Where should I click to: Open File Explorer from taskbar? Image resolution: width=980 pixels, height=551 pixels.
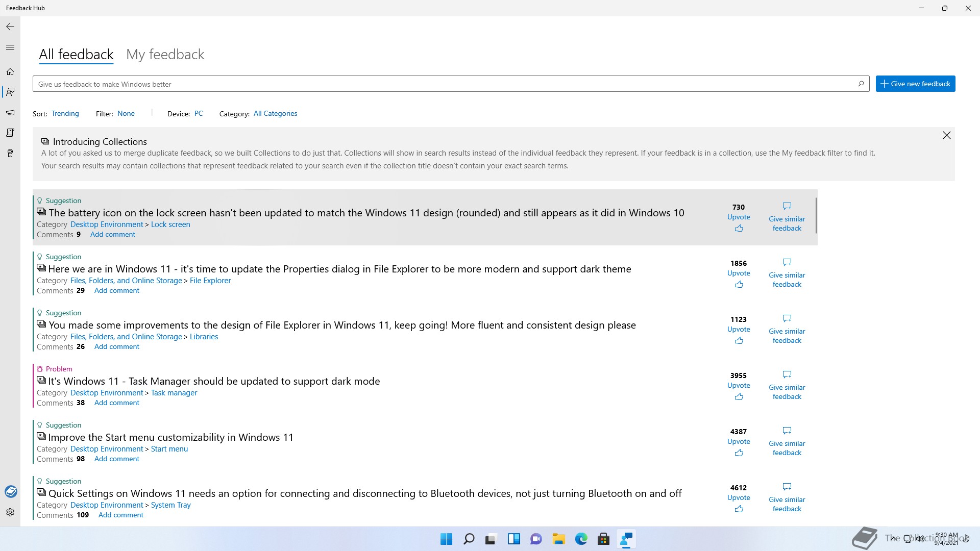tap(558, 539)
